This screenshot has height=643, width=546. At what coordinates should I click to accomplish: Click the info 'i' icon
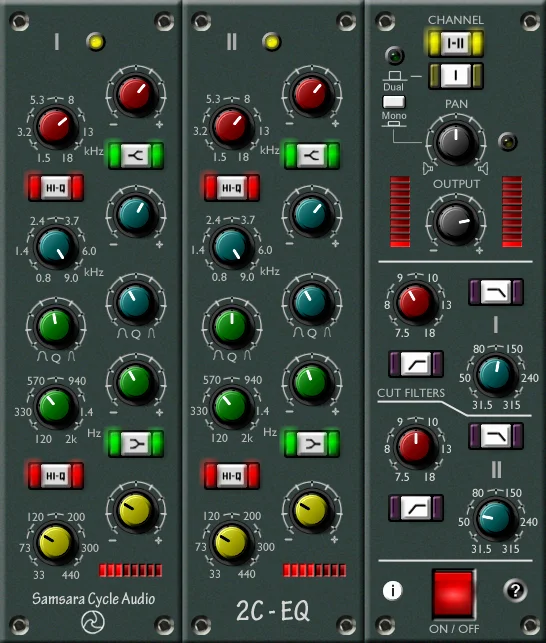click(393, 591)
